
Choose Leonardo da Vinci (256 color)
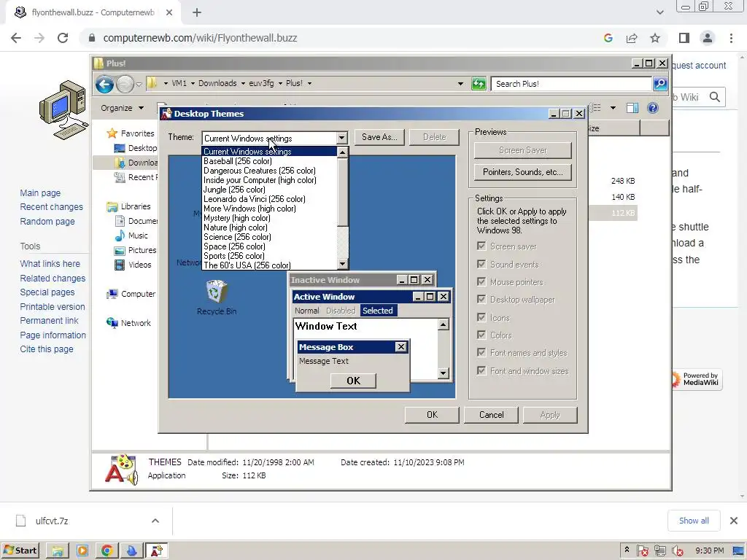click(x=254, y=199)
